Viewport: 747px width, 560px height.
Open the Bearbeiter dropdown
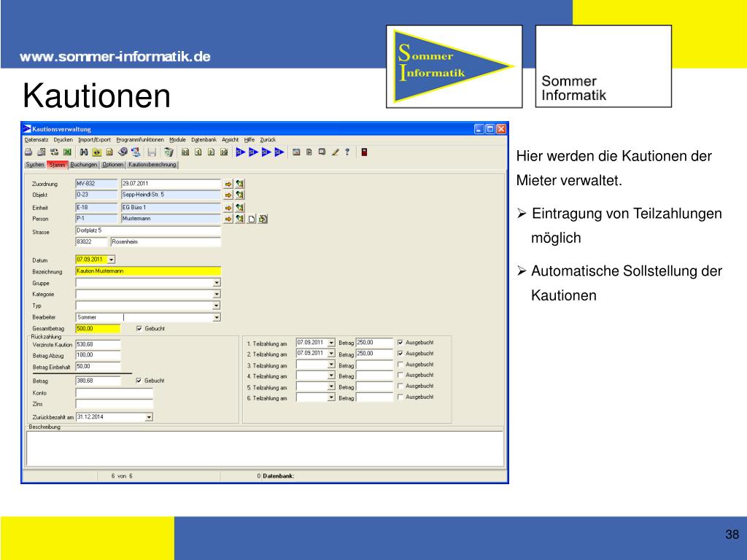(x=217, y=317)
